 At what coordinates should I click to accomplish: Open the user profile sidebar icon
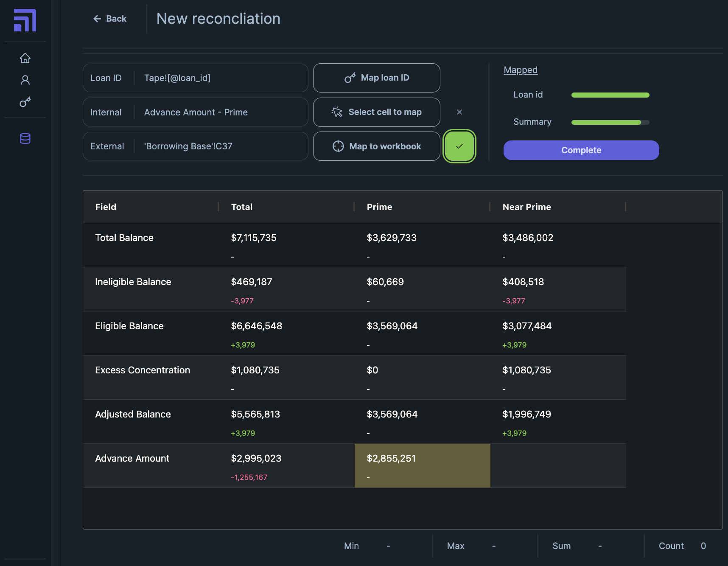point(25,80)
